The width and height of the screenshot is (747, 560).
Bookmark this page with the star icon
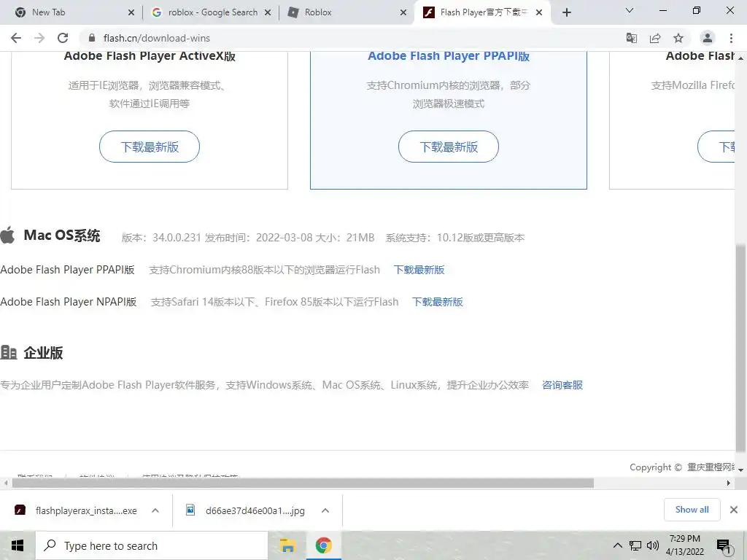pyautogui.click(x=678, y=38)
